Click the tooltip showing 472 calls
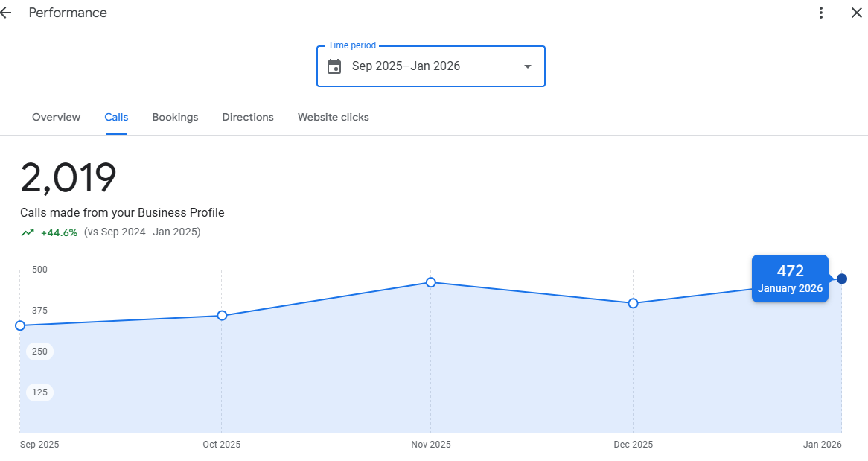Viewport: 868px width, 461px height. click(790, 279)
